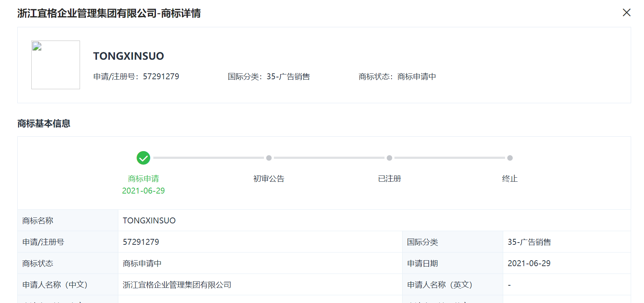The image size is (644, 303).
Task: Click the 2021-06-29 date under 商标申请
Action: (143, 191)
